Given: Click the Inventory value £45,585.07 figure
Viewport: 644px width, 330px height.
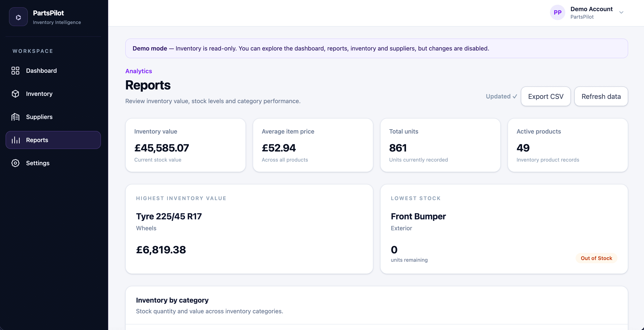Looking at the screenshot, I should 161,148.
